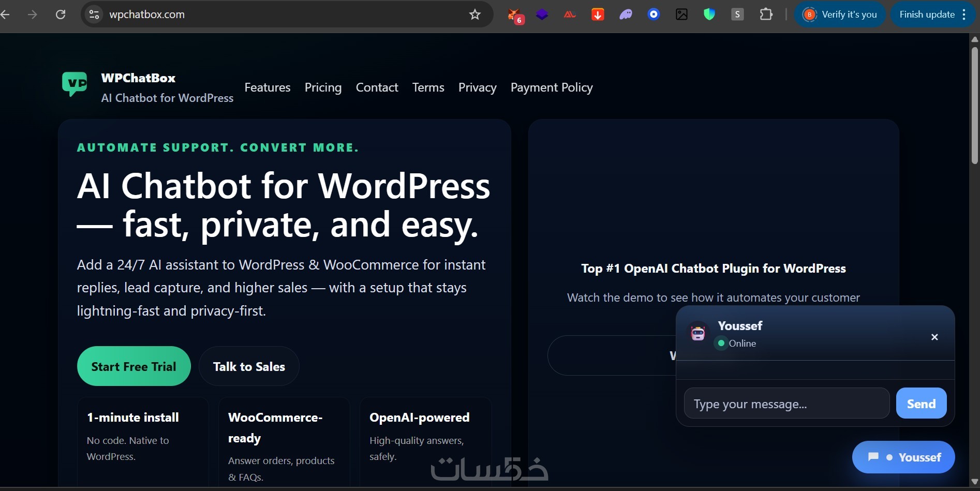
Task: Go back in browser history
Action: point(5,14)
